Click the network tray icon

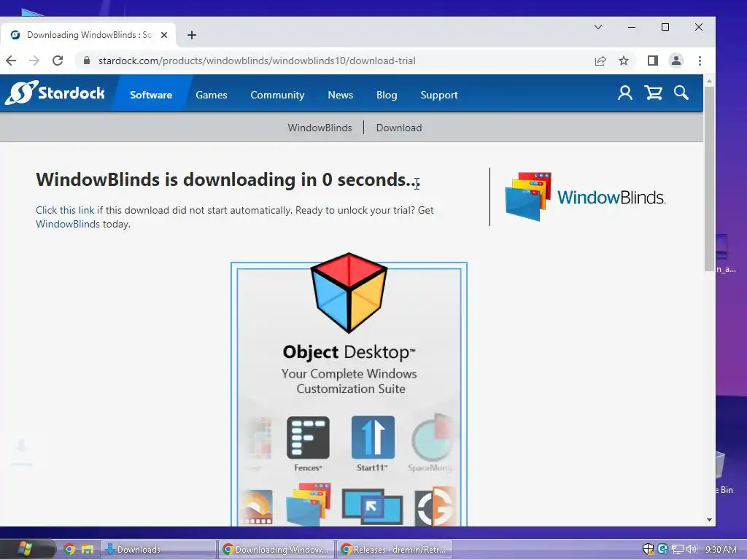tap(678, 549)
